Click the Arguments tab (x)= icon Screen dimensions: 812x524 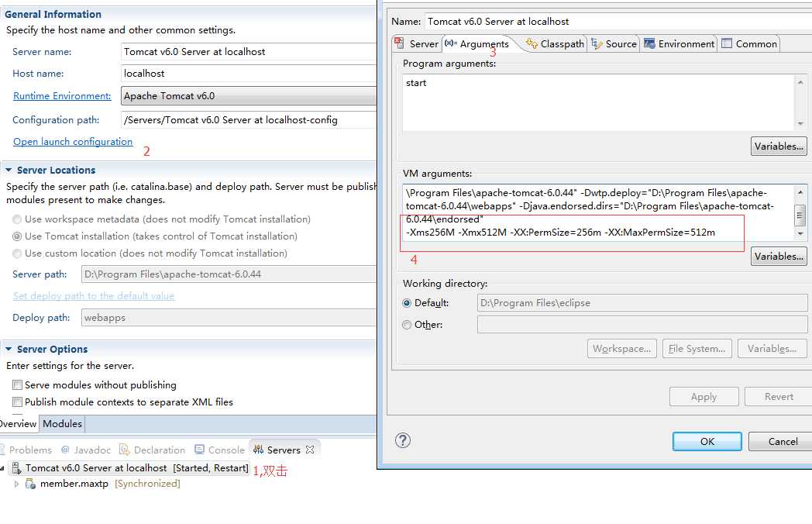pyautogui.click(x=450, y=43)
